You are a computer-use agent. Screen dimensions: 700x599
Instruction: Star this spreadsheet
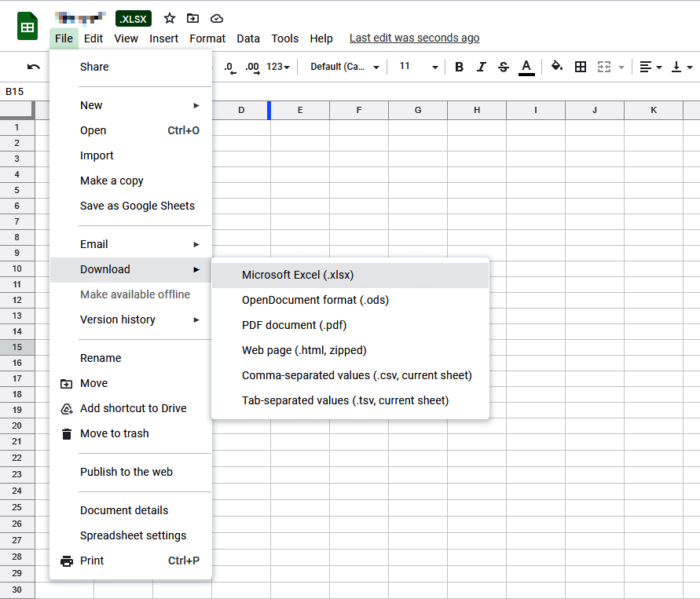pos(169,17)
